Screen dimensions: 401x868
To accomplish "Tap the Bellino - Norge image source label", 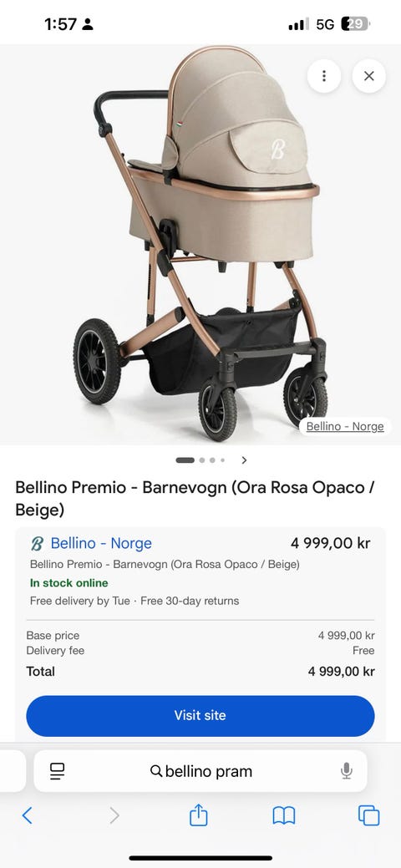I will pos(345,427).
